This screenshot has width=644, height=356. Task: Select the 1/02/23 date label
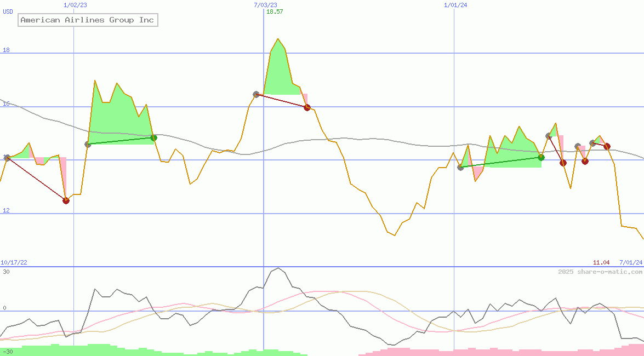[x=75, y=5]
